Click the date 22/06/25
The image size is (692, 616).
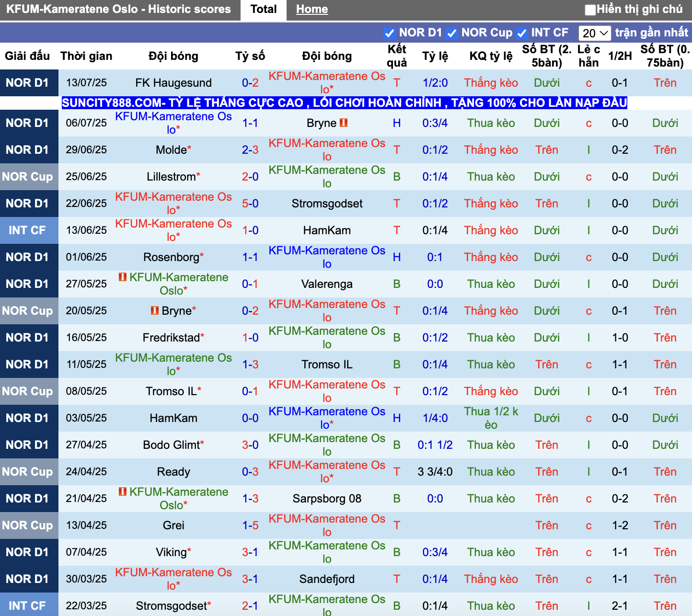[86, 204]
